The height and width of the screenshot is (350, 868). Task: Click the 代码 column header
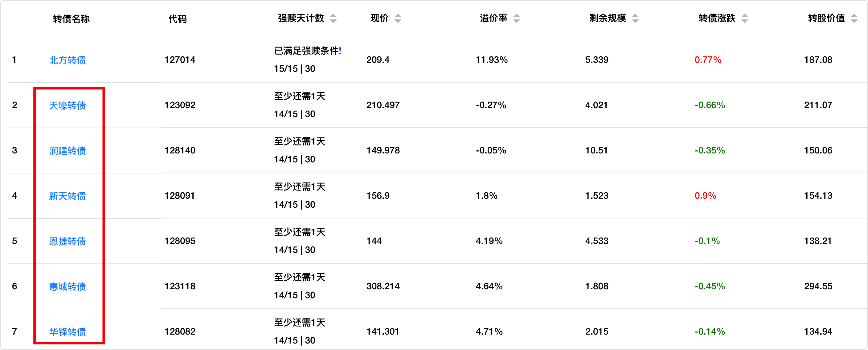coord(178,19)
